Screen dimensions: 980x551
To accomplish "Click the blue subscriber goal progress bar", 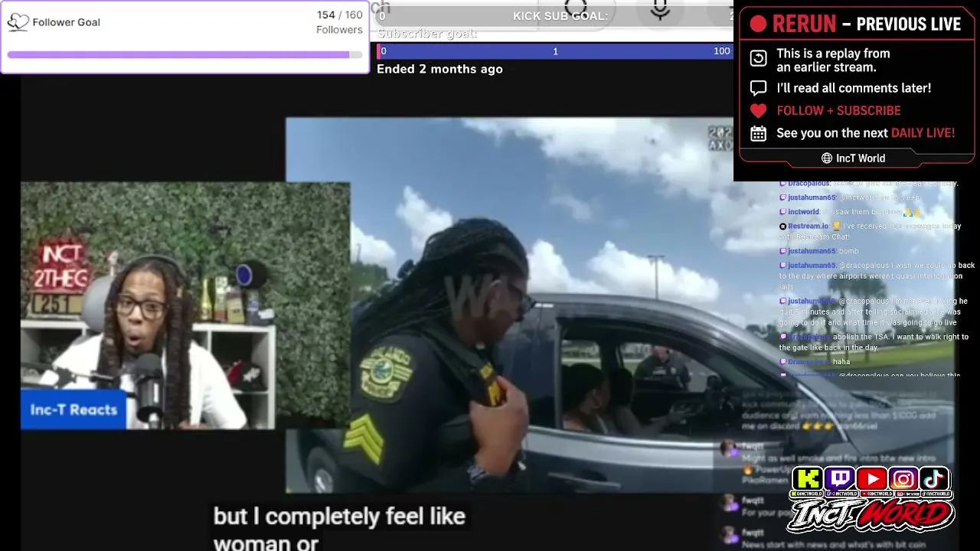I will (555, 51).
